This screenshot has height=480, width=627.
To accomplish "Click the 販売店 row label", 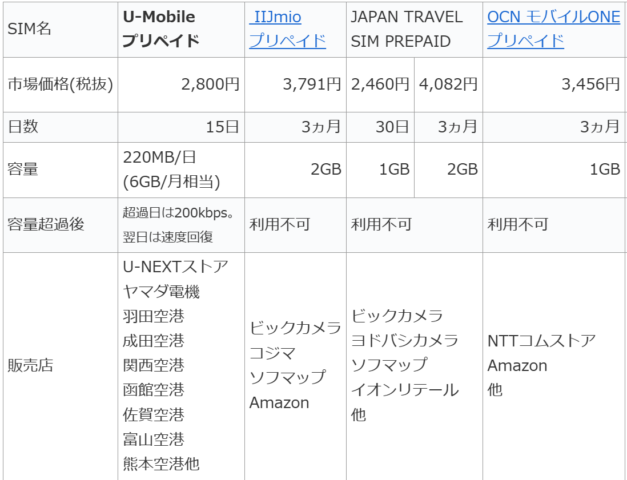I will [x=30, y=365].
